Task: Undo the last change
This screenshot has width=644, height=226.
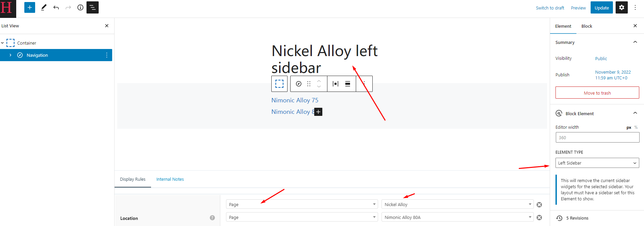Action: tap(56, 7)
